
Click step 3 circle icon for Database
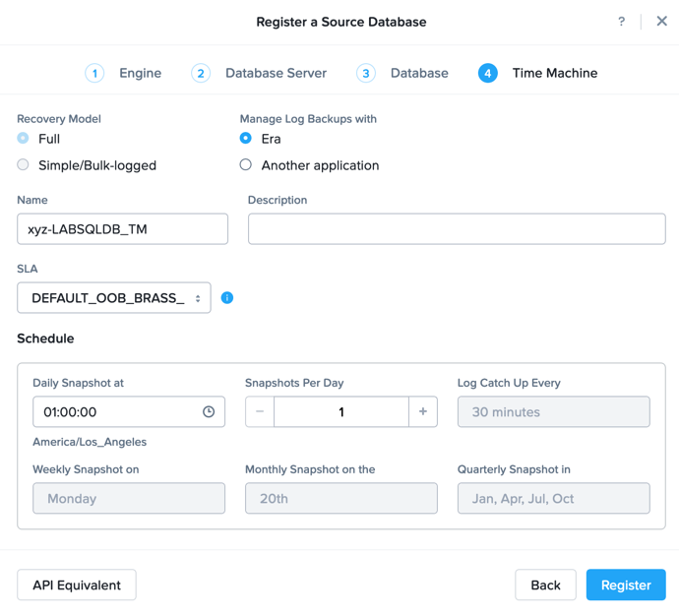coord(366,73)
